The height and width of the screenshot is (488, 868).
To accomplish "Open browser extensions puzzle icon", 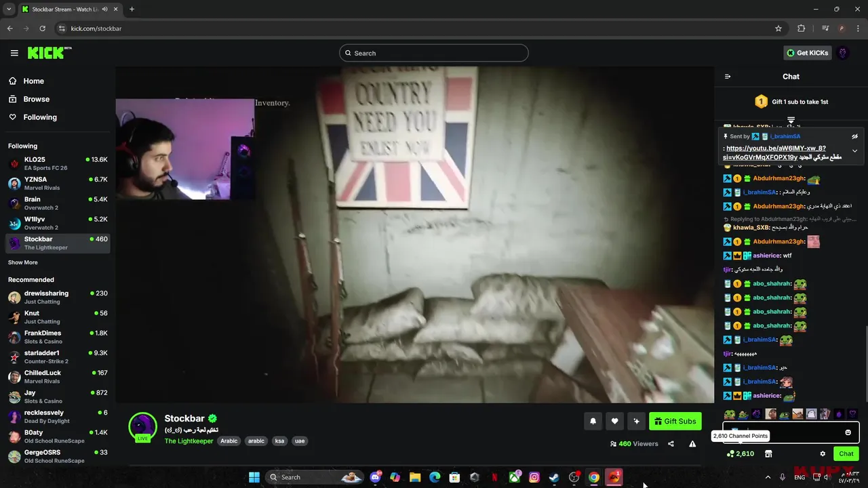I will pos(801,28).
